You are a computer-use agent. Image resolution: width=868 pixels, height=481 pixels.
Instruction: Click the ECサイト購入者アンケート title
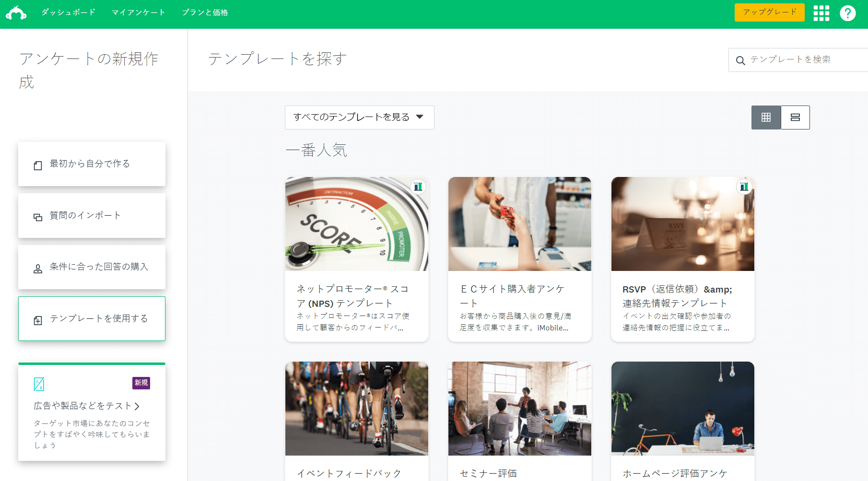click(512, 296)
